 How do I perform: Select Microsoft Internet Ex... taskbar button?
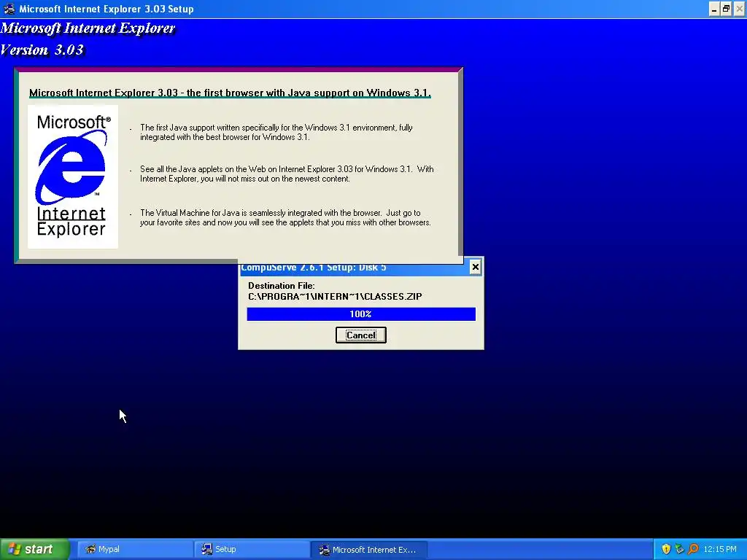368,549
